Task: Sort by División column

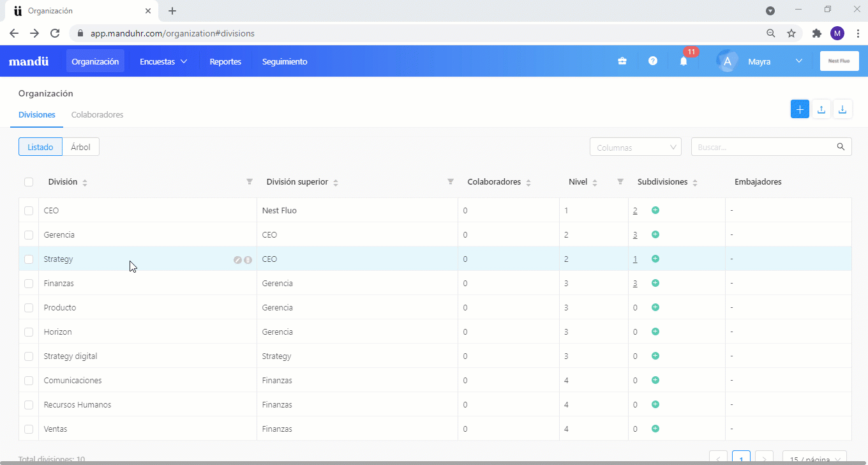Action: (x=85, y=183)
